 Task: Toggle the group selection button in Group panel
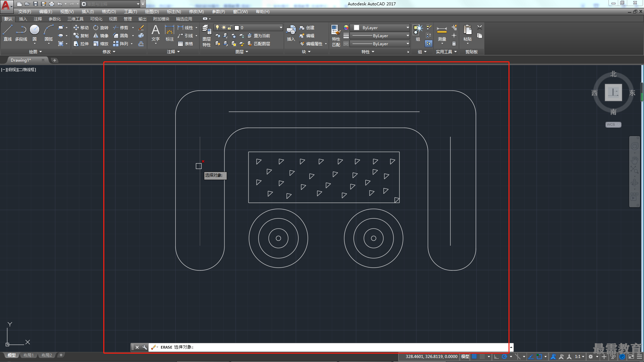pos(429,44)
